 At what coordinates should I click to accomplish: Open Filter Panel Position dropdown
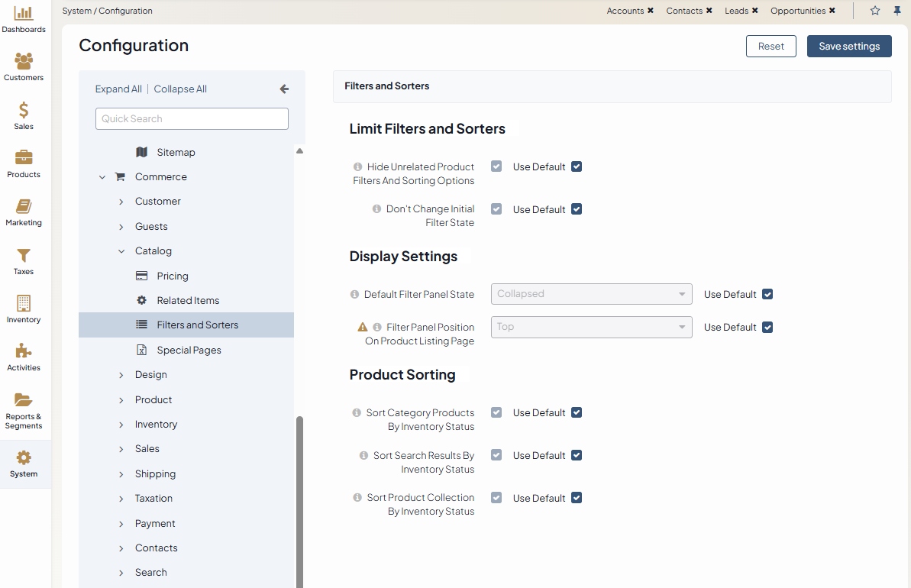coord(592,327)
